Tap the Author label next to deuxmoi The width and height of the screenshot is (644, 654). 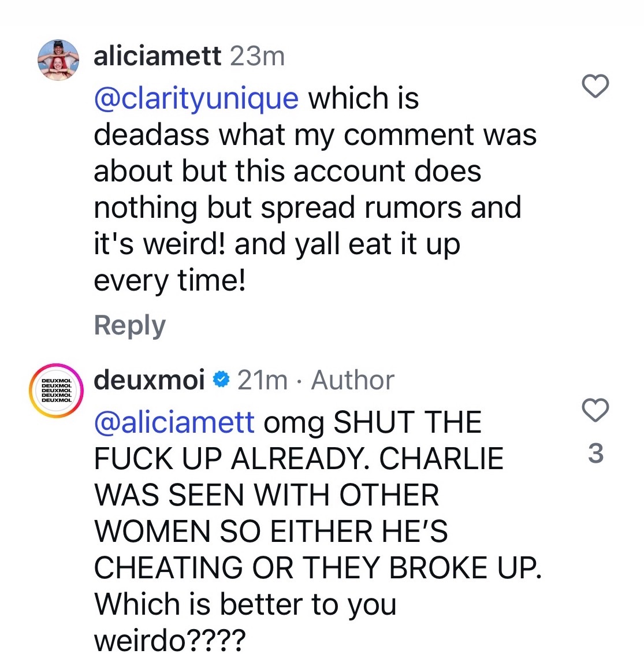pos(353,380)
